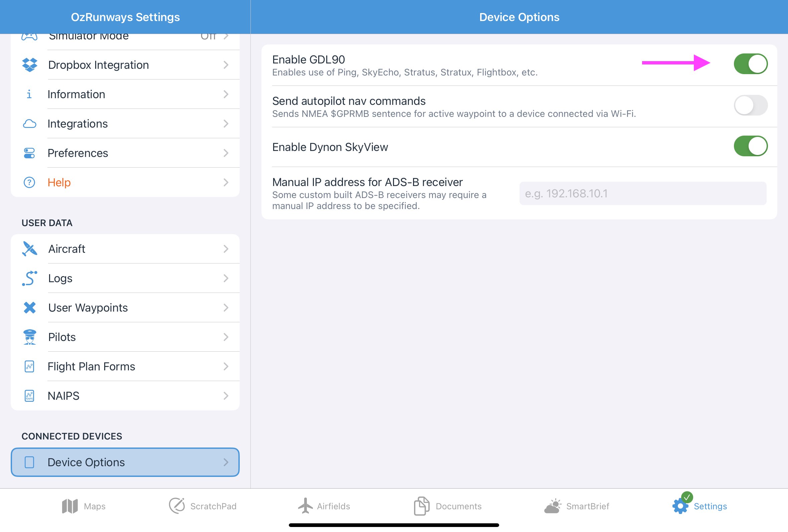This screenshot has width=788, height=532.
Task: Click the manual IP address field
Action: pyautogui.click(x=642, y=194)
